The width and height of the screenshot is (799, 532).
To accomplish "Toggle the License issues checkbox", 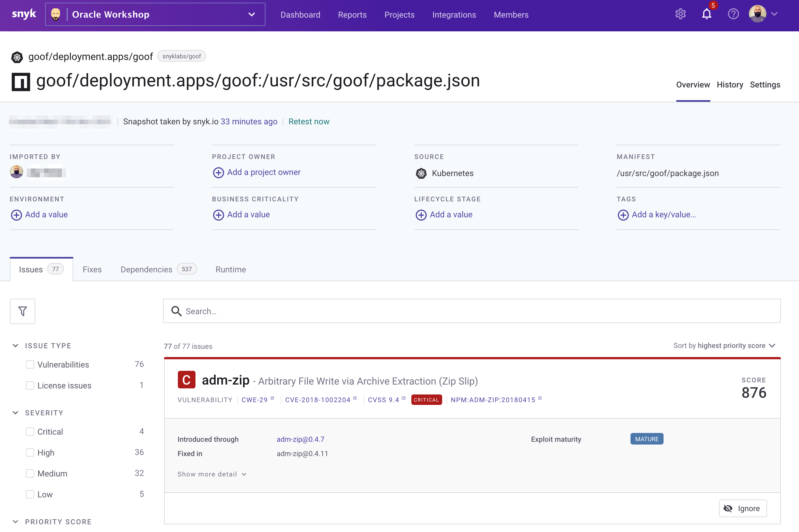I will click(30, 385).
